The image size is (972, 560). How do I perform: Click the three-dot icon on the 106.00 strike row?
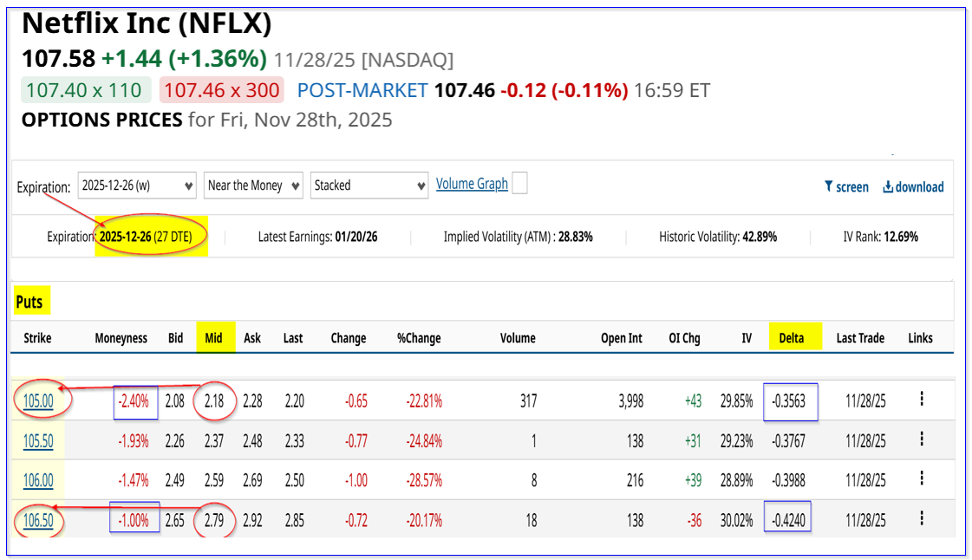[x=921, y=479]
